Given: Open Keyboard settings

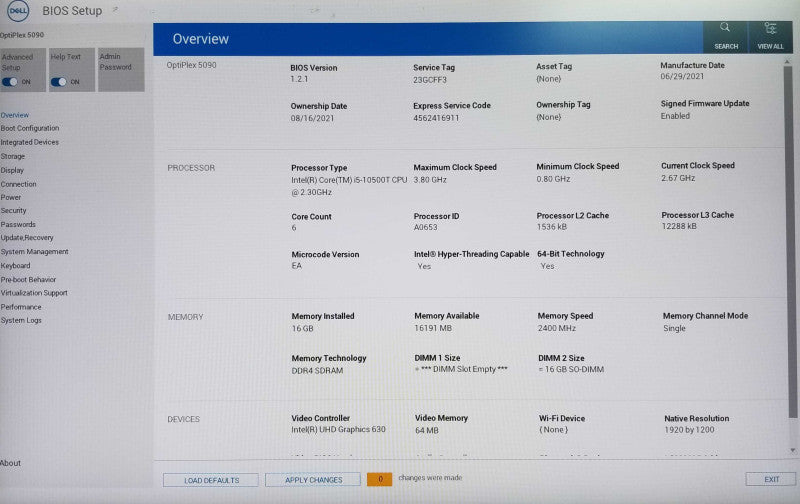Looking at the screenshot, I should [x=15, y=265].
